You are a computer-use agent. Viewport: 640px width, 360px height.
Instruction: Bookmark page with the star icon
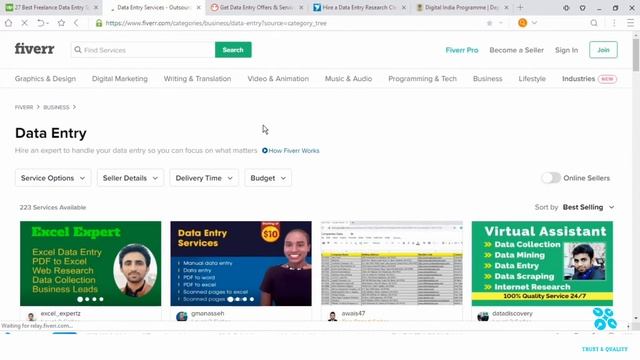[x=61, y=23]
